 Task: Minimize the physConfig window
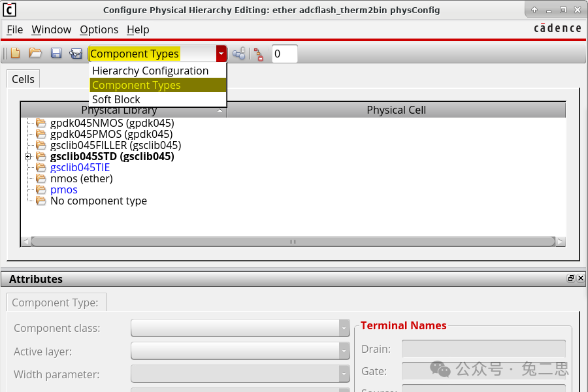pos(549,10)
